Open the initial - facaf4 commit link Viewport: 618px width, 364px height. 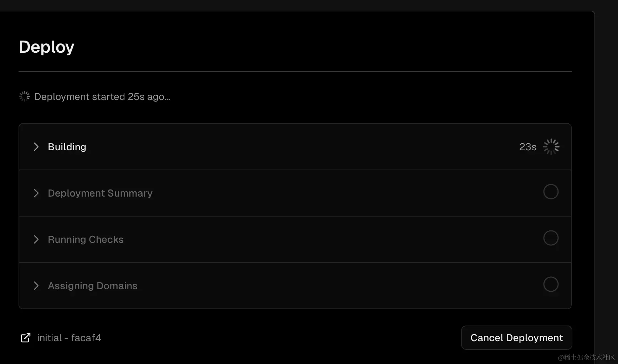tap(69, 338)
